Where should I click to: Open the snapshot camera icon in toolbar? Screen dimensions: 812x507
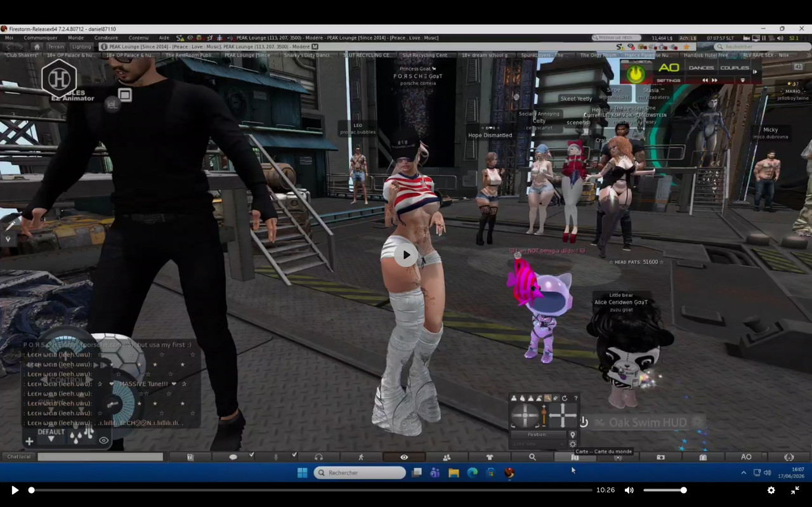pos(660,457)
